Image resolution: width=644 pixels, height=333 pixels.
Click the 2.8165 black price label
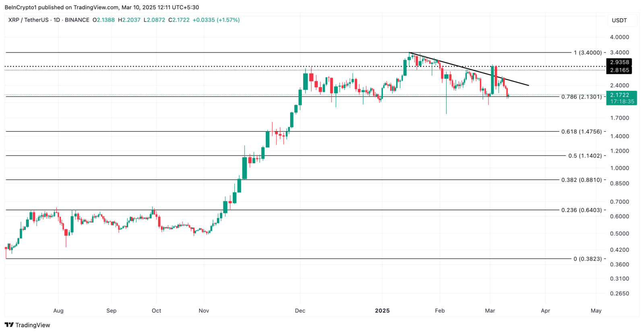pos(619,70)
